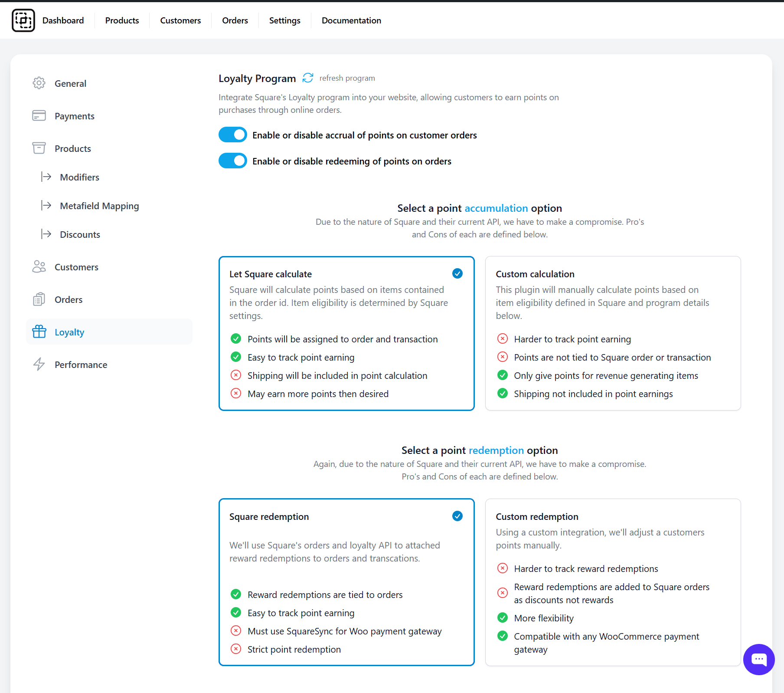Image resolution: width=784 pixels, height=693 pixels.
Task: Open Performance settings in sidebar
Action: tap(109, 365)
